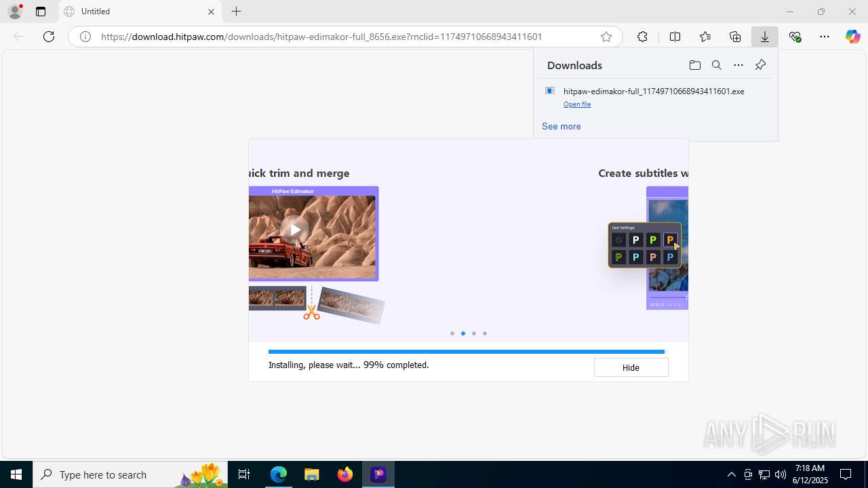Open the volume tray icon
868x488 pixels.
point(781,474)
